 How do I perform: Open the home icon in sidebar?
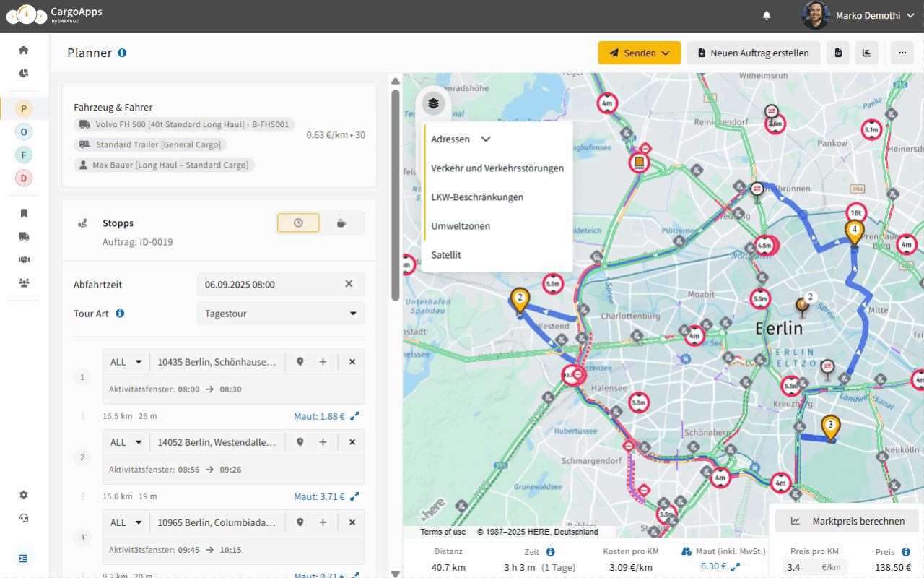point(24,50)
